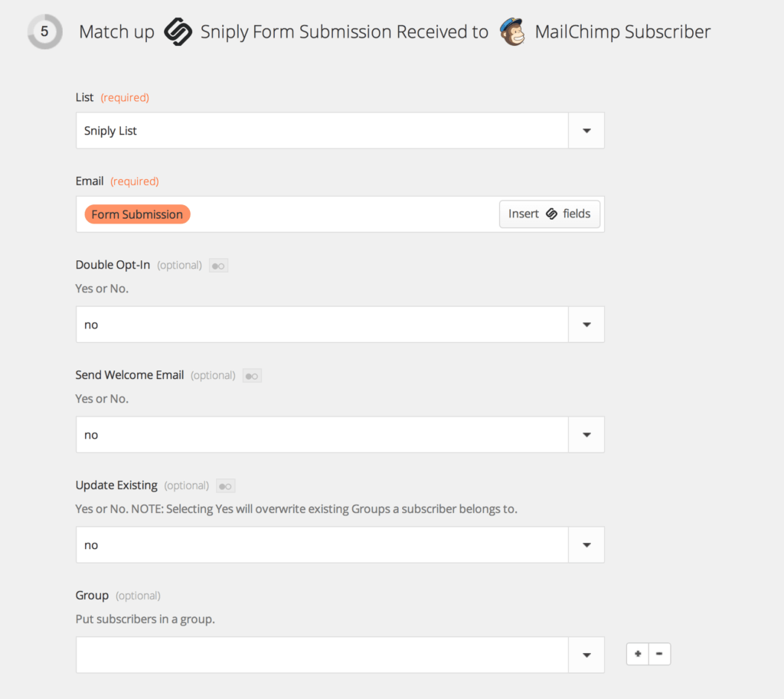Click the minus icon beside Group field

[x=659, y=655]
